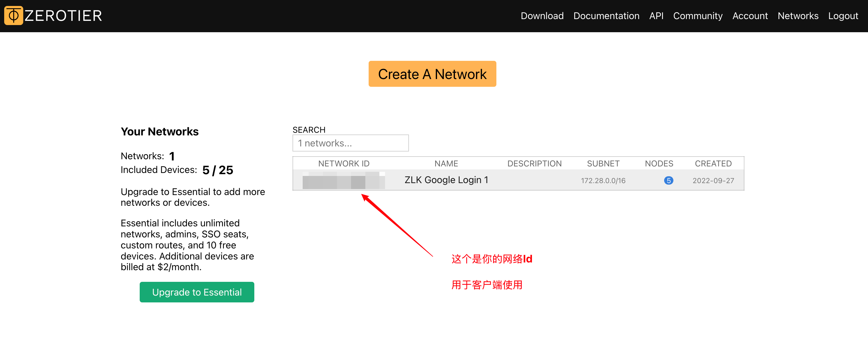The width and height of the screenshot is (868, 337).
Task: Open the Account page
Action: 750,16
